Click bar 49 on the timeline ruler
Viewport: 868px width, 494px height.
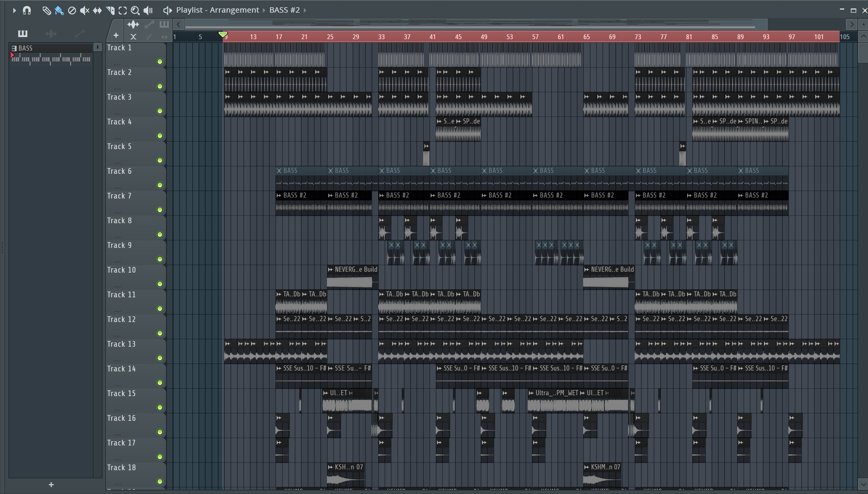pyautogui.click(x=484, y=37)
